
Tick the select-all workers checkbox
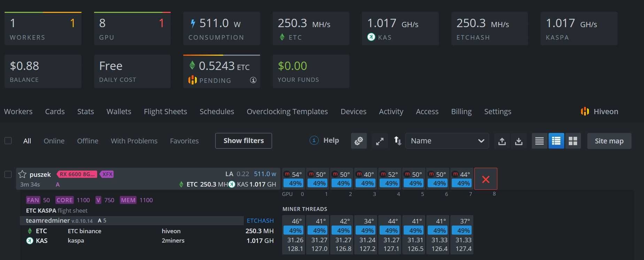8,141
